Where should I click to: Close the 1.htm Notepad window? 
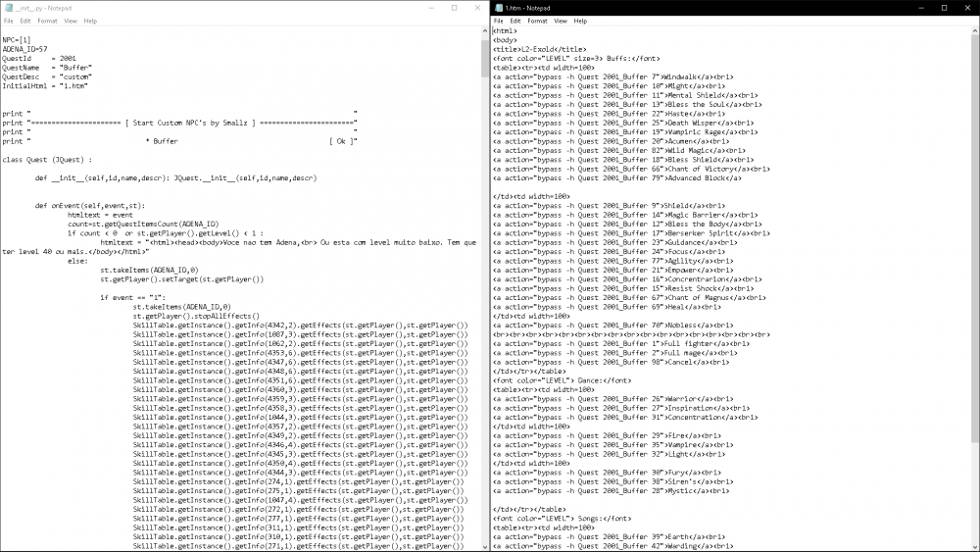point(967,7)
